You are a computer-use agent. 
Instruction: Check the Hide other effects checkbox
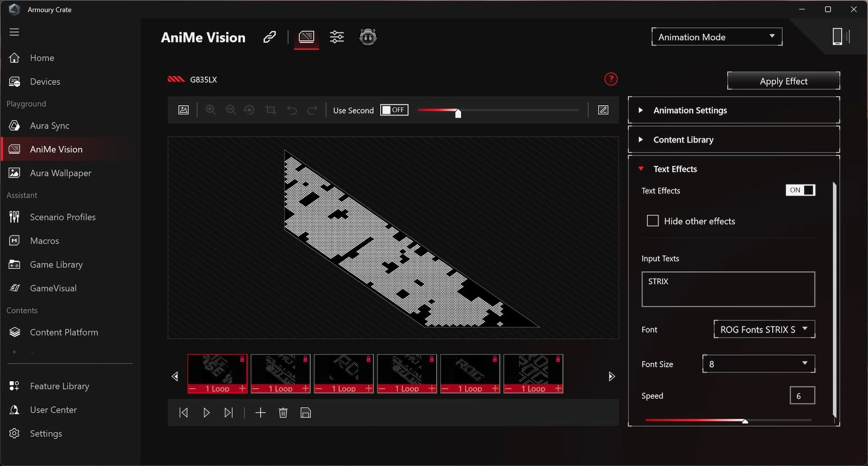653,221
